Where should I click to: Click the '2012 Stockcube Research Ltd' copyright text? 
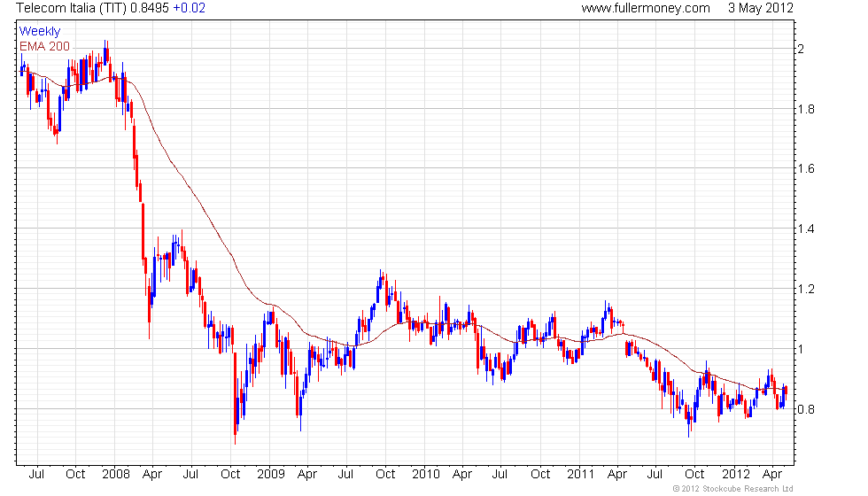click(x=733, y=489)
